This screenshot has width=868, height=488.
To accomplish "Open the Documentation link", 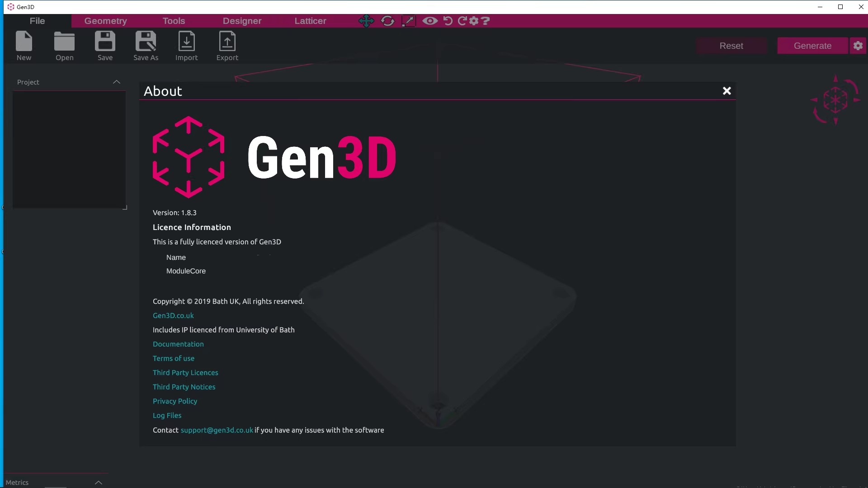I will tap(178, 344).
